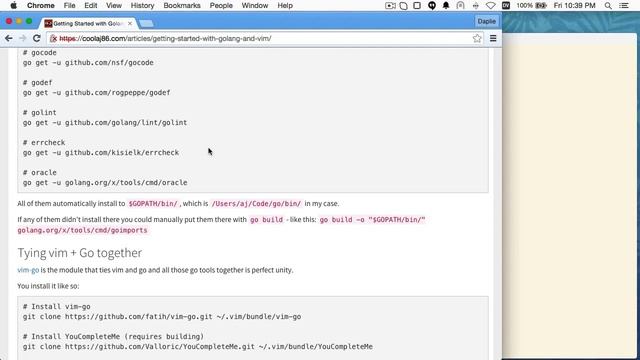Reload the current page
640x360 pixels.
coord(37,38)
